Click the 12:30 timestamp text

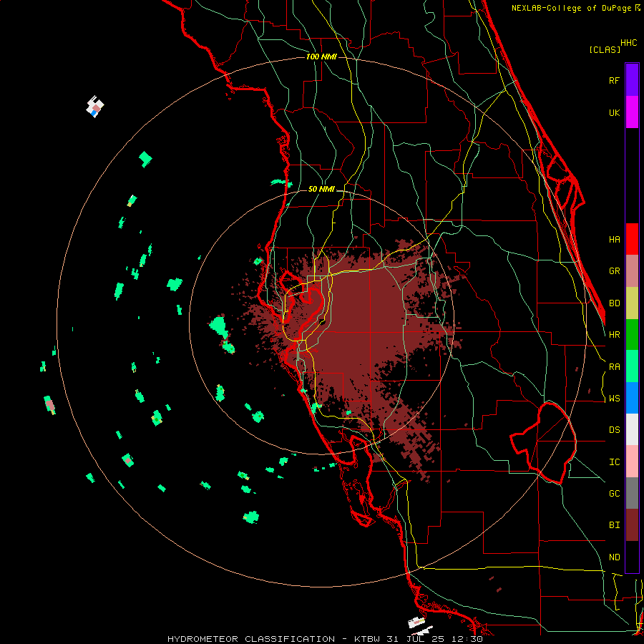click(x=467, y=639)
